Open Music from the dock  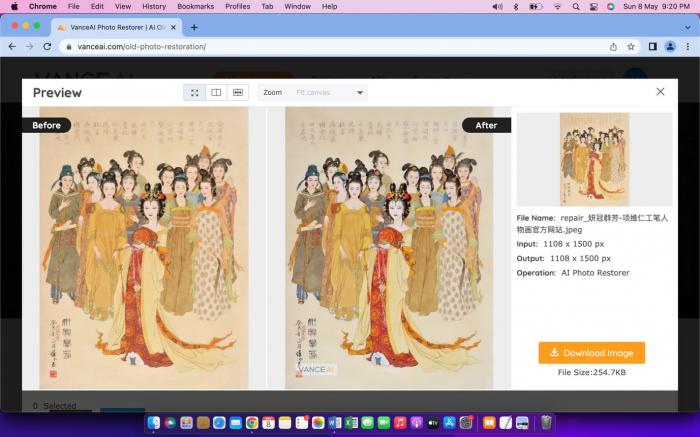click(400, 422)
